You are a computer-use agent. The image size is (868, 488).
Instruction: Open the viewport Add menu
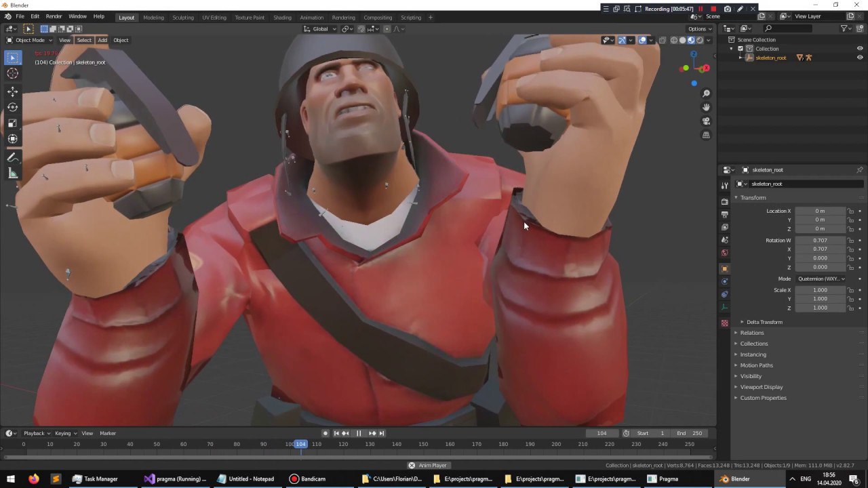[102, 40]
